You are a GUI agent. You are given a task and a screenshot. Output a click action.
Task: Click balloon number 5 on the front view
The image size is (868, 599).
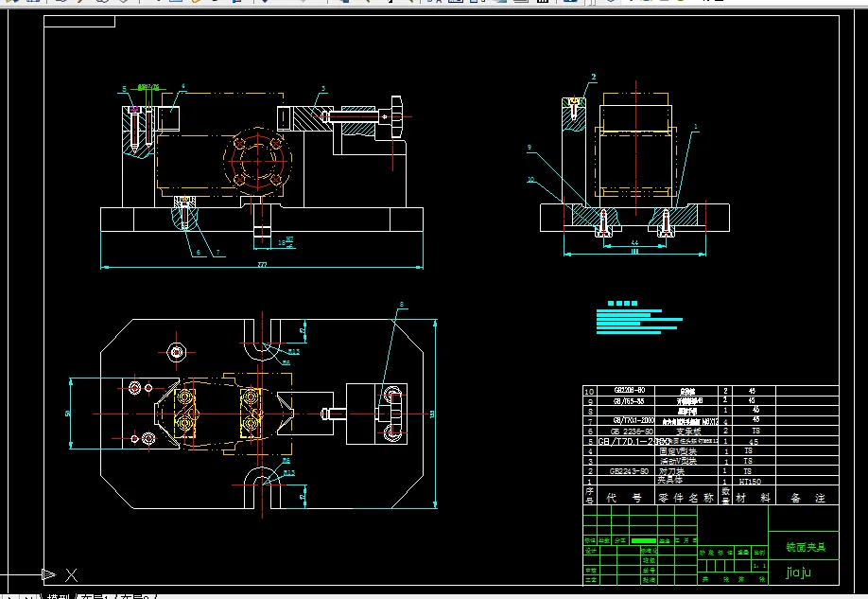point(125,89)
